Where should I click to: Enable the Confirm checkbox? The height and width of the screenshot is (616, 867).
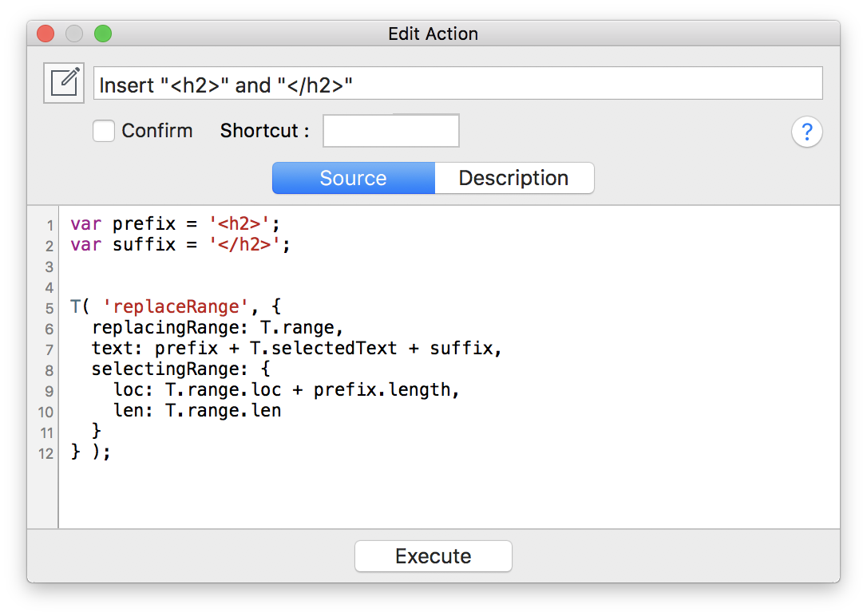coord(104,131)
